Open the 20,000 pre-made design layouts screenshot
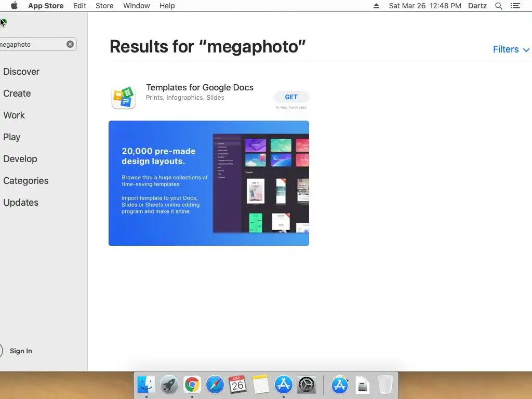This screenshot has height=399, width=532. pos(209,183)
